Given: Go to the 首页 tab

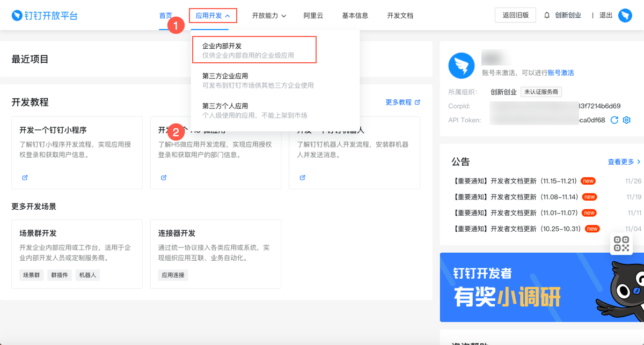Looking at the screenshot, I should tap(166, 16).
